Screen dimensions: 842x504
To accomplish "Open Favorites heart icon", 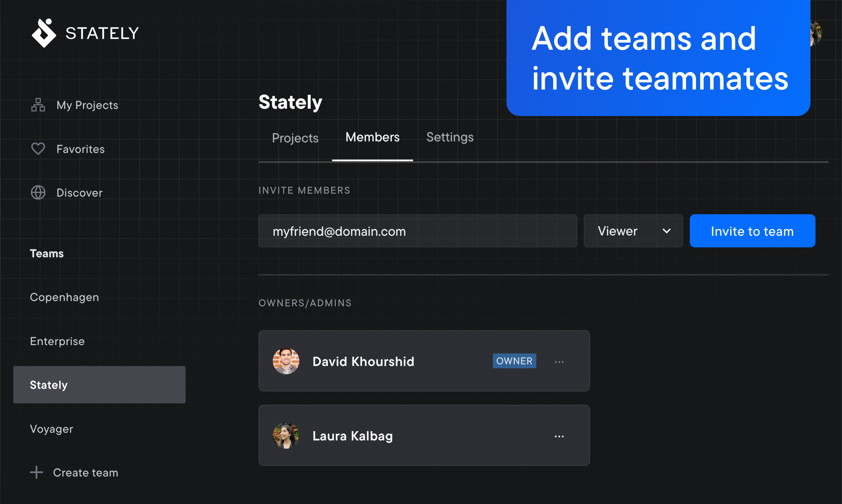I will tap(38, 149).
